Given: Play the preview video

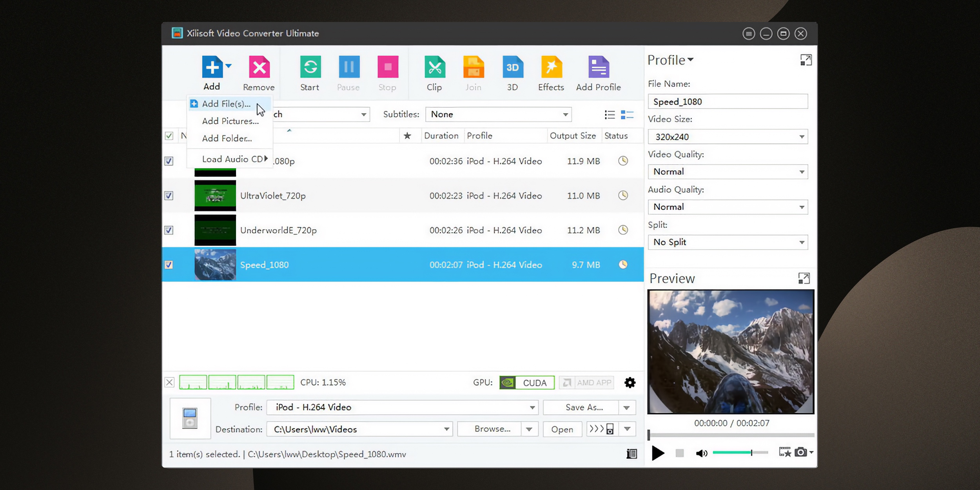Looking at the screenshot, I should 658,453.
